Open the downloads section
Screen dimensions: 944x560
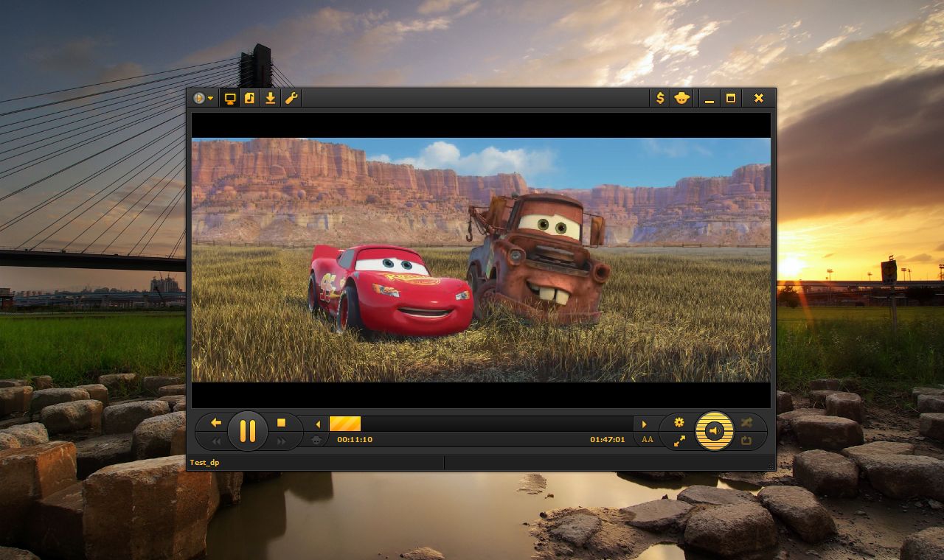(271, 98)
